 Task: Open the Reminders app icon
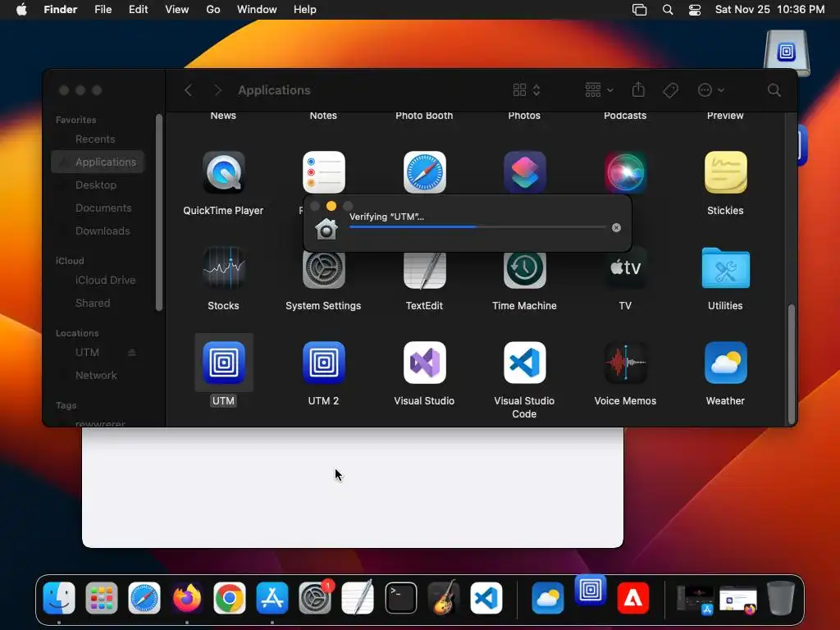(x=323, y=172)
